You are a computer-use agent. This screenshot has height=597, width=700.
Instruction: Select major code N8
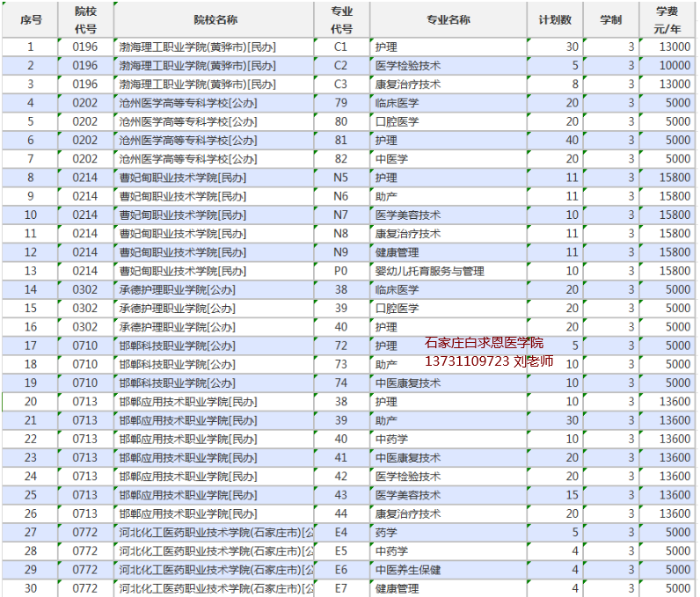point(342,234)
